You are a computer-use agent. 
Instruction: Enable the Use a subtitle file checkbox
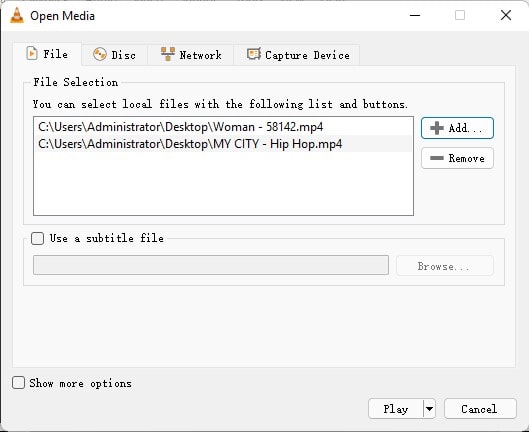(x=37, y=238)
